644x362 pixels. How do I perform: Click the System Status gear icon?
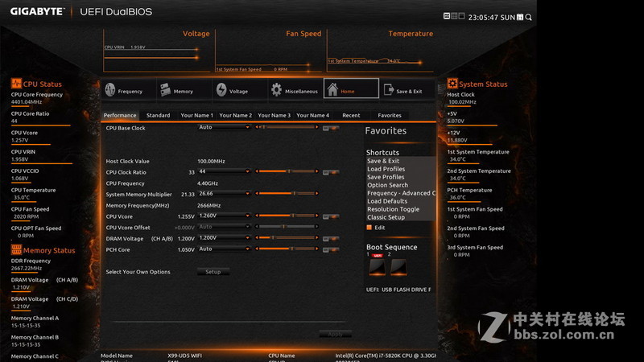452,84
